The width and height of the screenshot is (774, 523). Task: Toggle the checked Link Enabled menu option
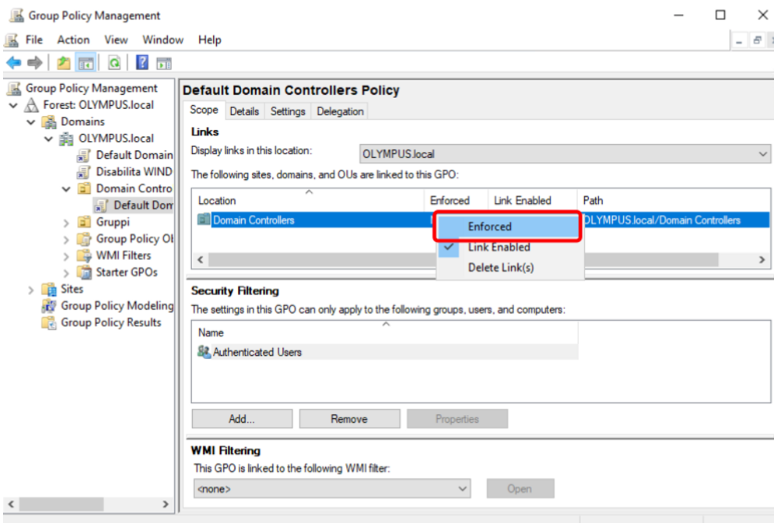pyautogui.click(x=498, y=247)
